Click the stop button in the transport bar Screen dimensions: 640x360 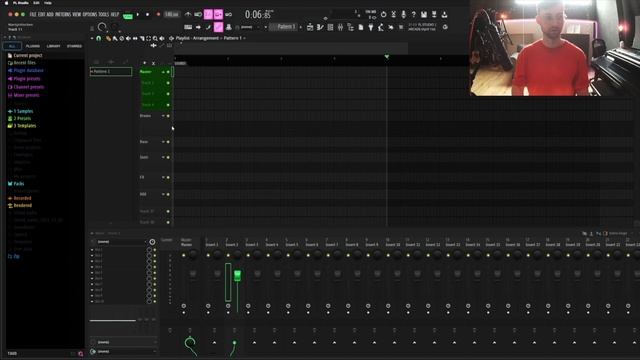(147, 14)
